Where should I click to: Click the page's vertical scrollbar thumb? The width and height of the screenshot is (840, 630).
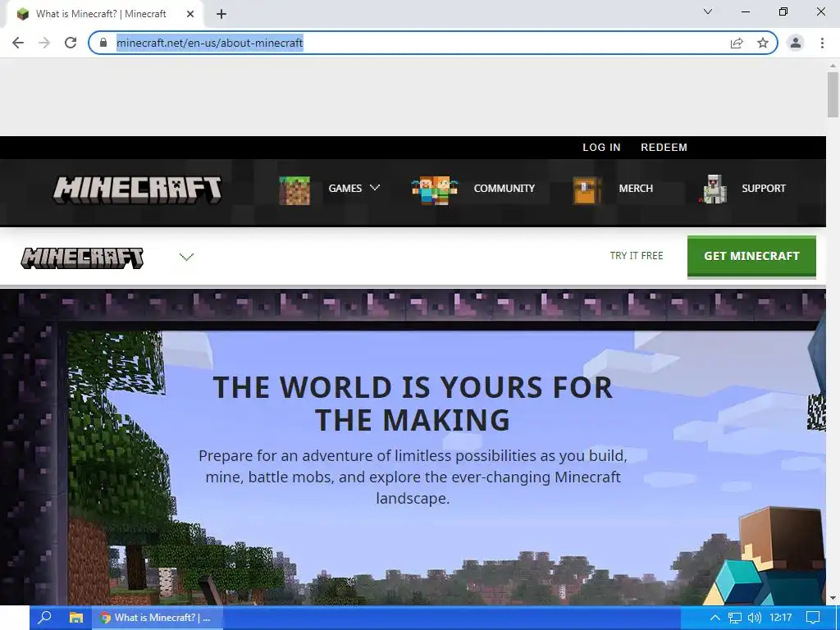pyautogui.click(x=833, y=94)
